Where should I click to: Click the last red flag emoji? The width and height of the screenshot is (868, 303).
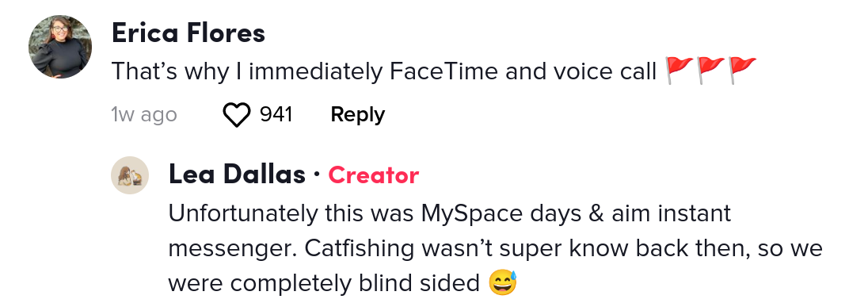[742, 71]
